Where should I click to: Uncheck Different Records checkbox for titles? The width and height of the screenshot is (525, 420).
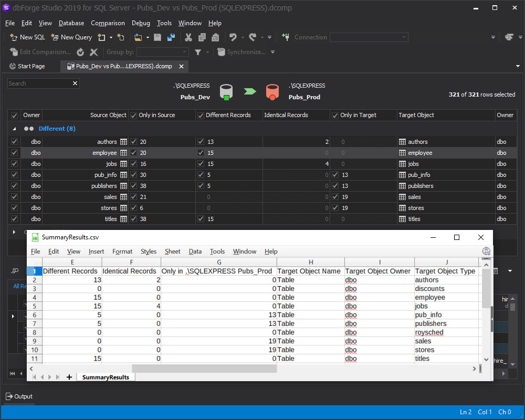(201, 219)
